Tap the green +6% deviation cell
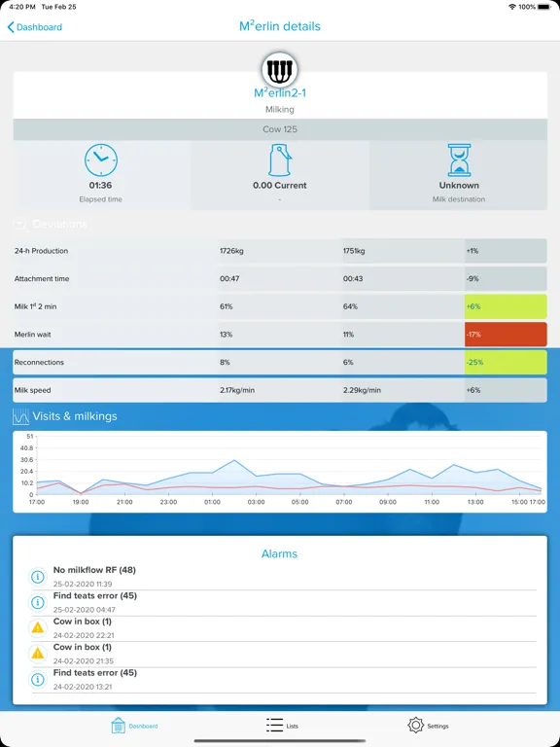Screen dimensions: 560x747 coord(506,306)
